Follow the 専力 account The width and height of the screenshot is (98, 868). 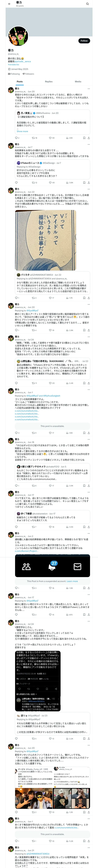(x=84, y=41)
